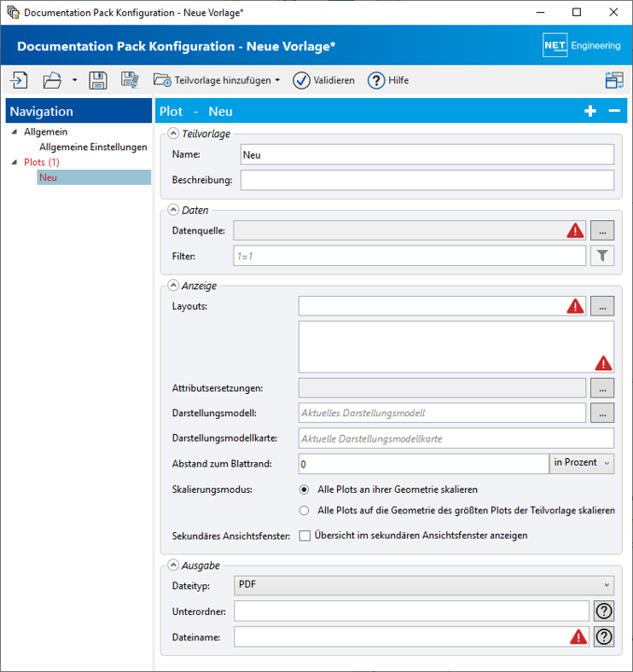Select Allgemeine Einstellungen in navigation
This screenshot has width=633, height=672.
[x=93, y=147]
